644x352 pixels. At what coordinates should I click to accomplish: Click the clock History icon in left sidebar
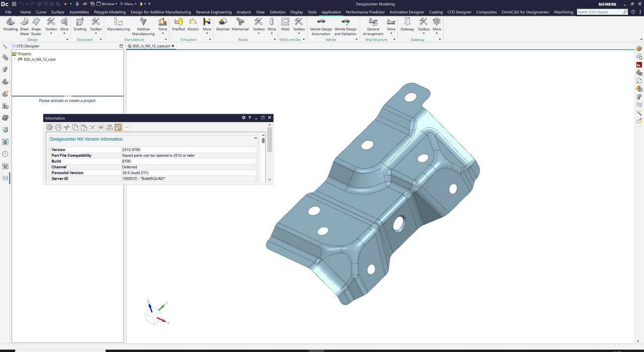coord(5,154)
